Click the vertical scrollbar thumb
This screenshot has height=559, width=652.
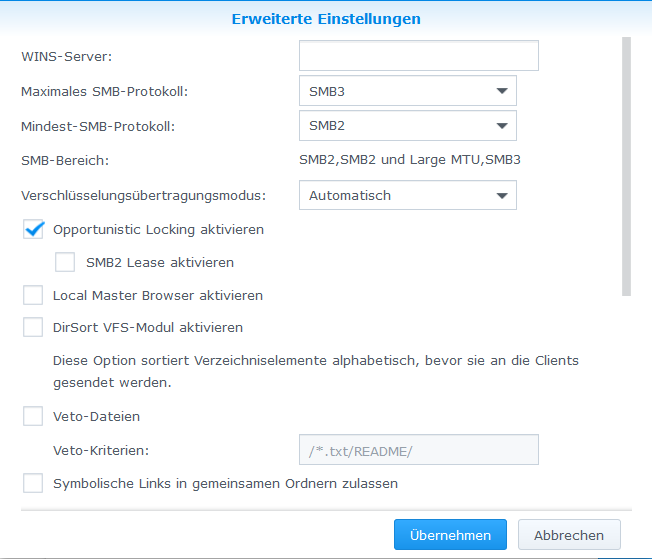[x=626, y=166]
